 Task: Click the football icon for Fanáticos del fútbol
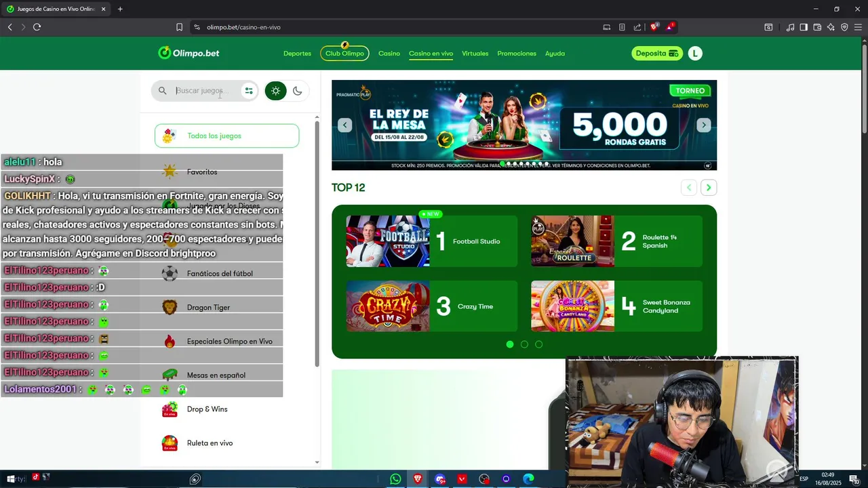click(x=170, y=273)
